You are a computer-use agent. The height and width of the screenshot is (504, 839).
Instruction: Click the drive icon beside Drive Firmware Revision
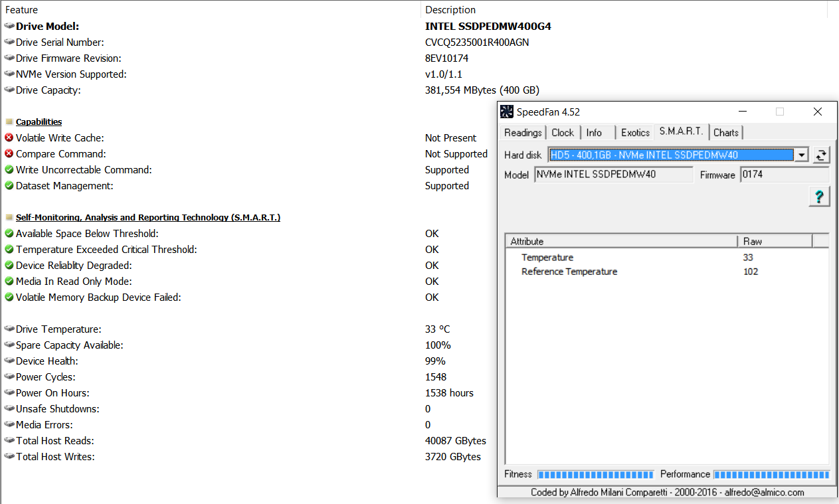9,58
